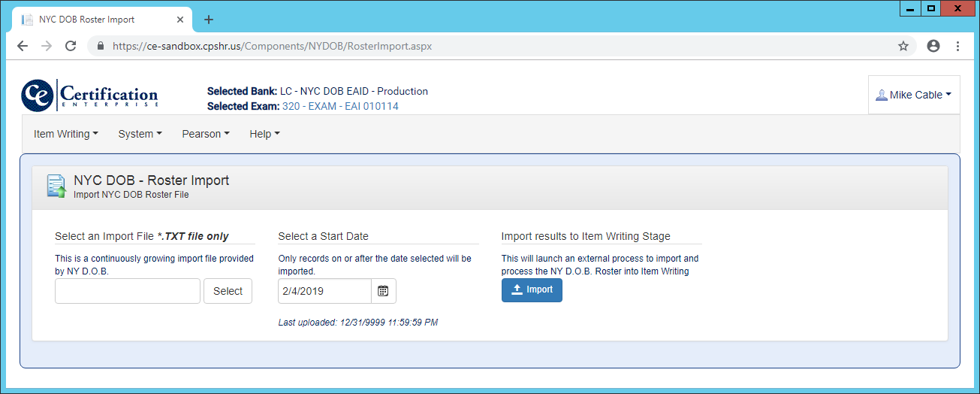
Task: Click the Roster Import document icon
Action: 56,186
